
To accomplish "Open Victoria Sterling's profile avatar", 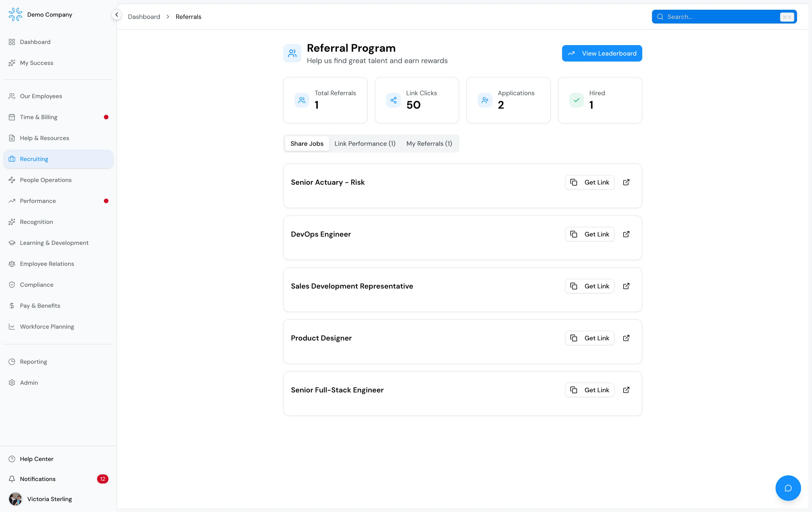I will pyautogui.click(x=15, y=499).
